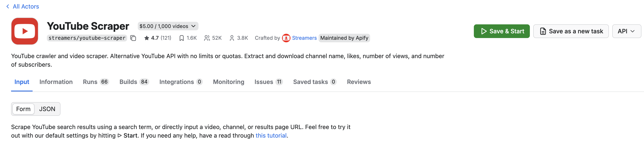
Task: View the Issues tab
Action: (269, 82)
